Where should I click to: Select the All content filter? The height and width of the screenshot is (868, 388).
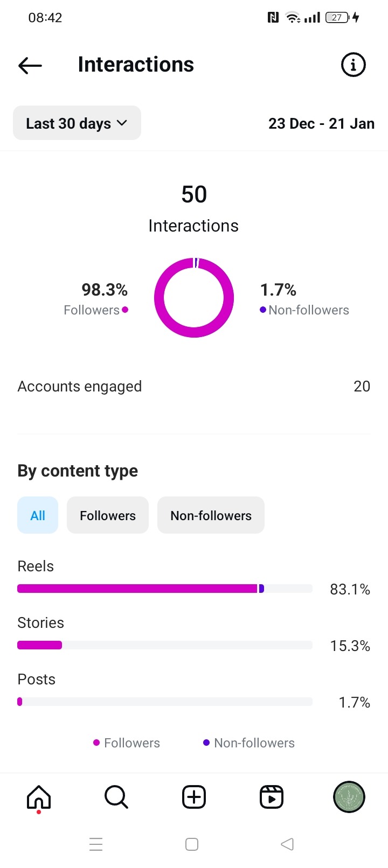[38, 515]
